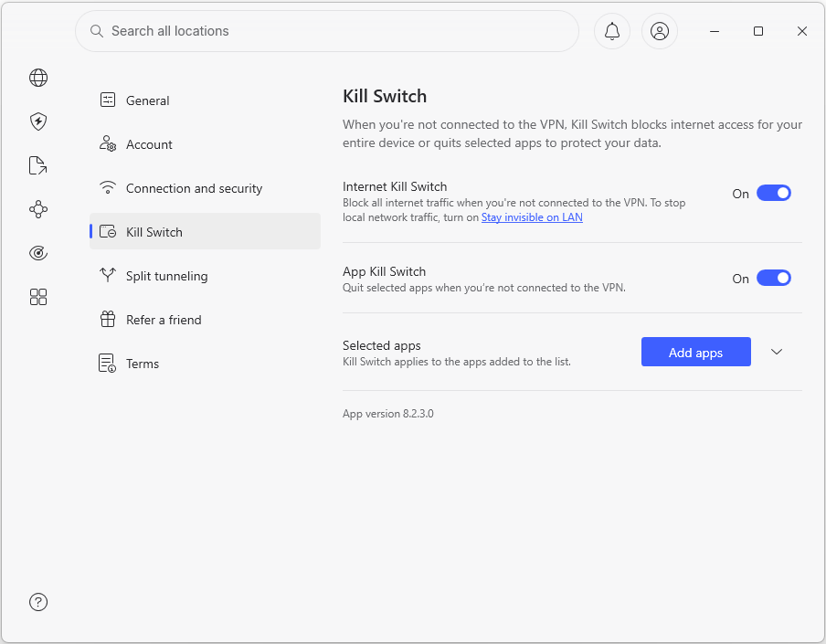Select Kill Switch settings section
Image resolution: width=826 pixels, height=644 pixels.
(205, 231)
